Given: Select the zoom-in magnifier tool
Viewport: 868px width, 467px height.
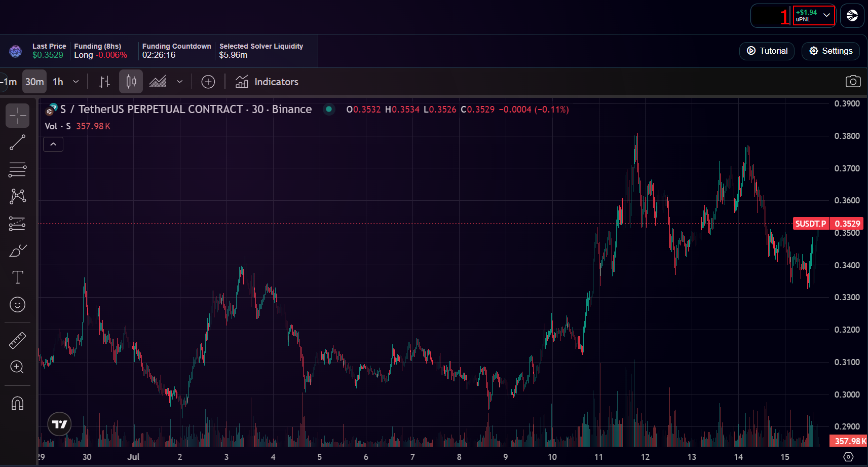Looking at the screenshot, I should [x=17, y=367].
